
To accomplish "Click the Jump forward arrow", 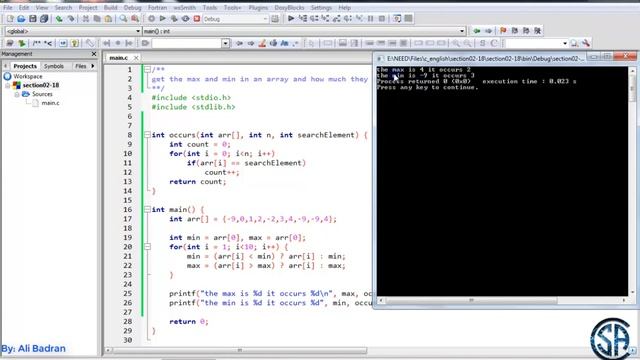I will [488, 31].
